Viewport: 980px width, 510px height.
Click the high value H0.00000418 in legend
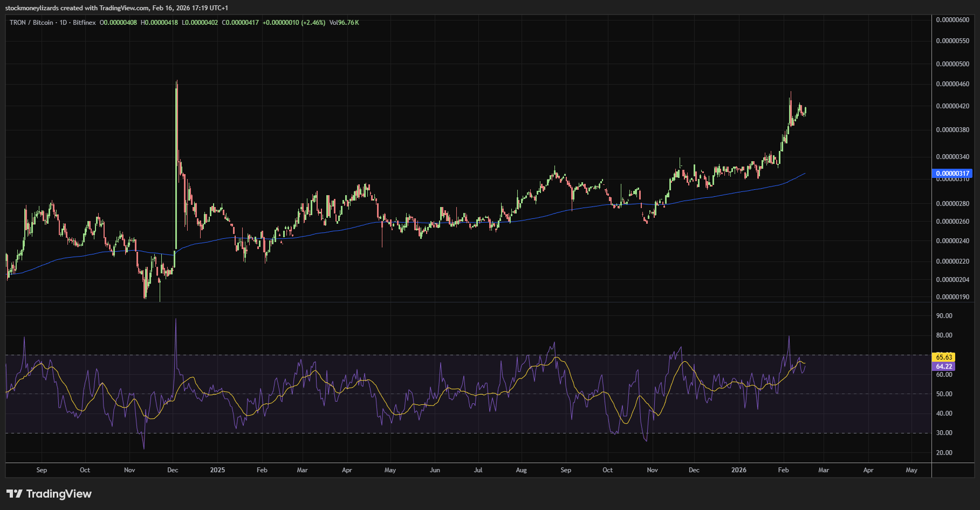point(159,23)
